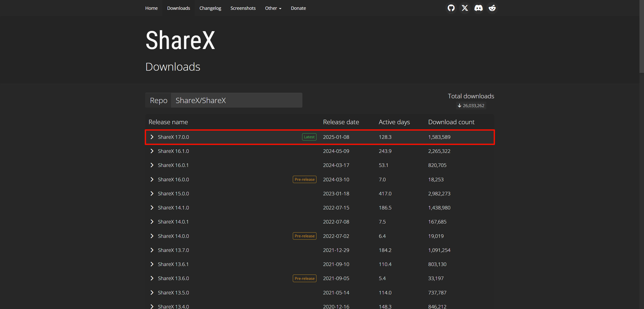Click the total downloads count badge
Screen dimensions: 644x309
pyautogui.click(x=471, y=106)
